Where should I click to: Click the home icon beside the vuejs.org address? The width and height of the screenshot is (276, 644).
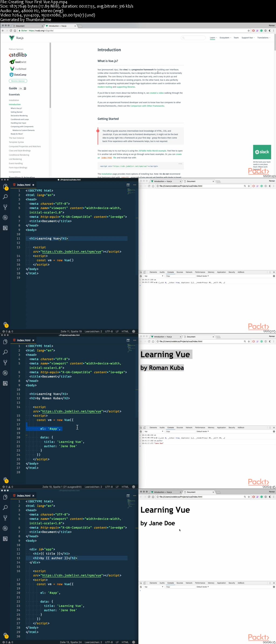[x=15, y=30]
